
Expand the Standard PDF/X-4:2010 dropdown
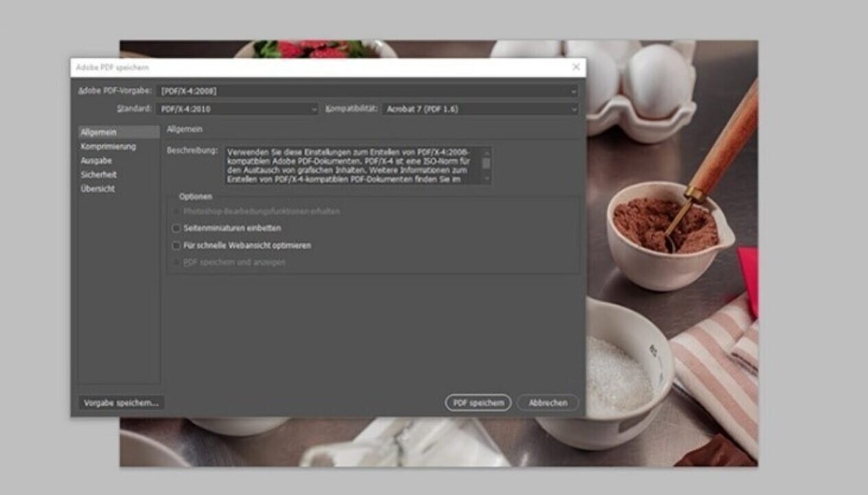coord(237,109)
